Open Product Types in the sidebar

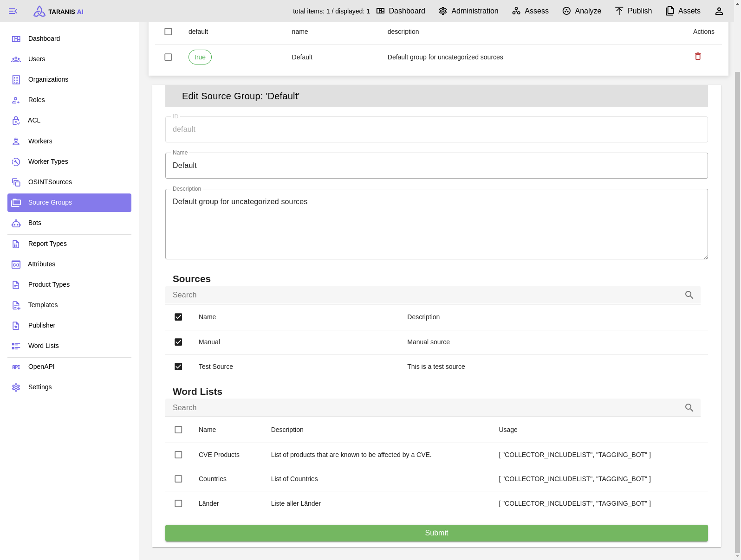pyautogui.click(x=70, y=284)
